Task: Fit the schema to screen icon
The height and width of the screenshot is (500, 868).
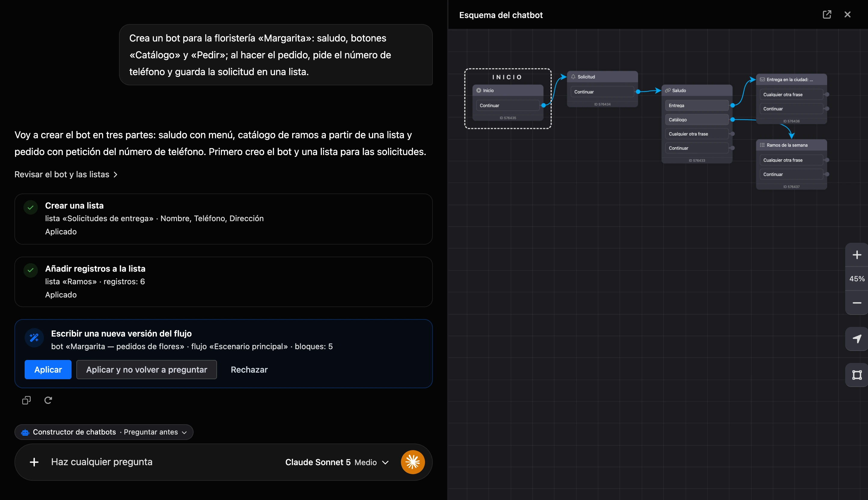Action: tap(857, 375)
